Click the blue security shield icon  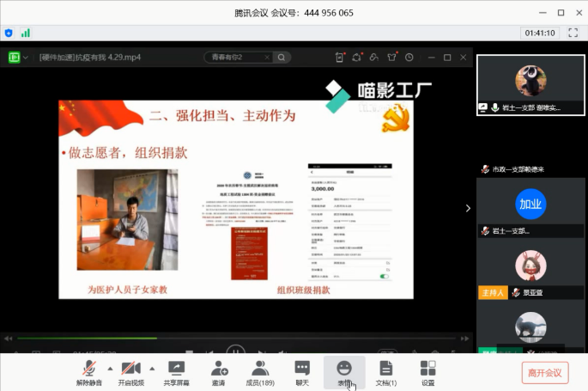9,33
